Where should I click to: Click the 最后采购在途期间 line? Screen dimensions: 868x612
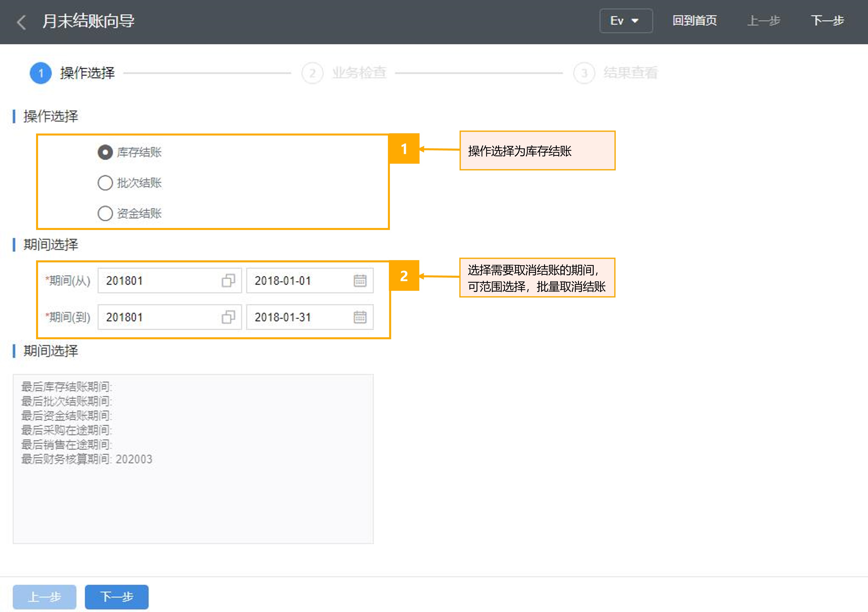67,430
